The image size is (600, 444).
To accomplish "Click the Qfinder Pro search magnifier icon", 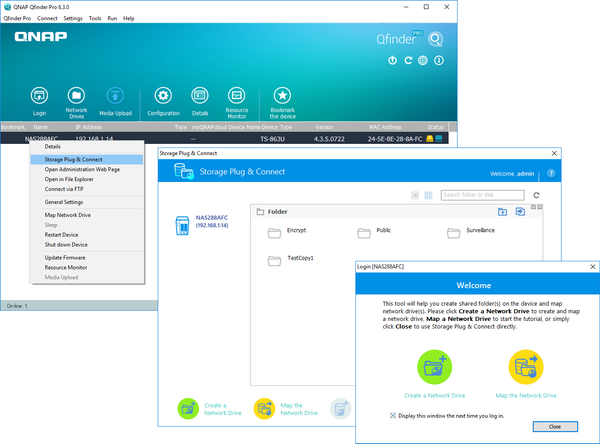I will click(x=435, y=39).
